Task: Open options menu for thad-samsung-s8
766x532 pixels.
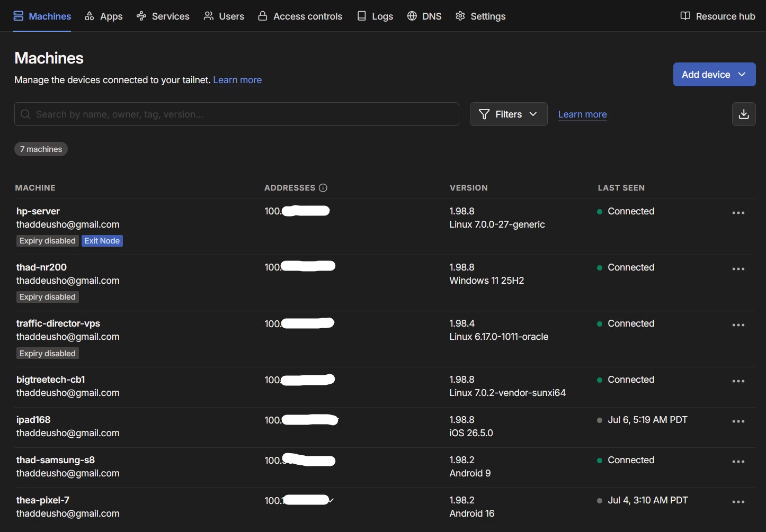Action: tap(738, 462)
